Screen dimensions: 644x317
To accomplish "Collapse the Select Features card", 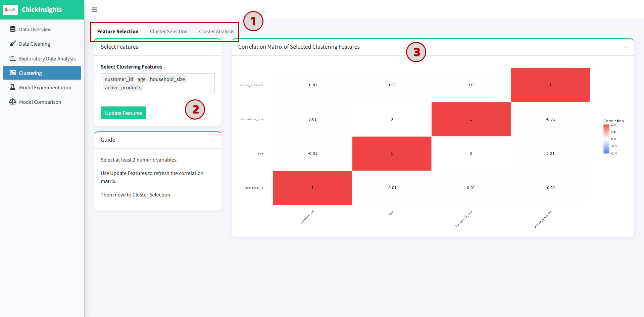I will 213,48.
